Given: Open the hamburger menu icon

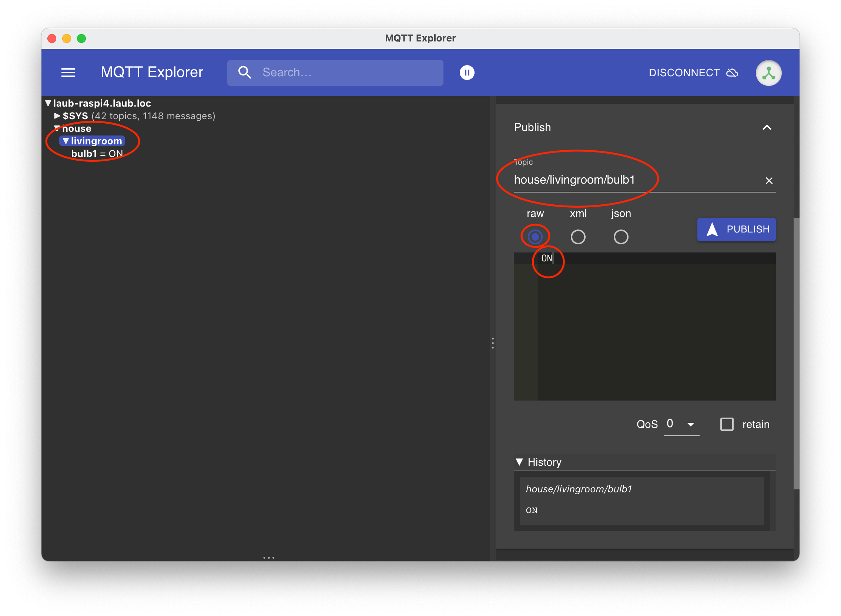Looking at the screenshot, I should pos(68,73).
